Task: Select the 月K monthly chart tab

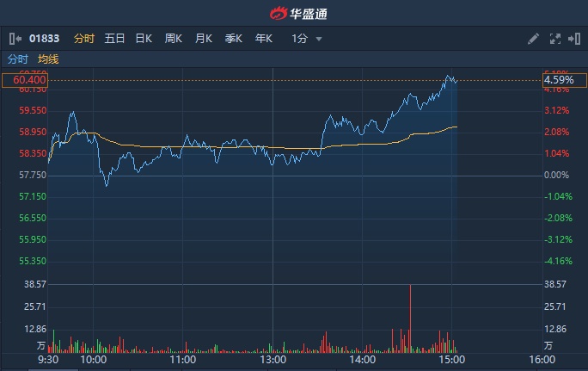Action: point(204,39)
